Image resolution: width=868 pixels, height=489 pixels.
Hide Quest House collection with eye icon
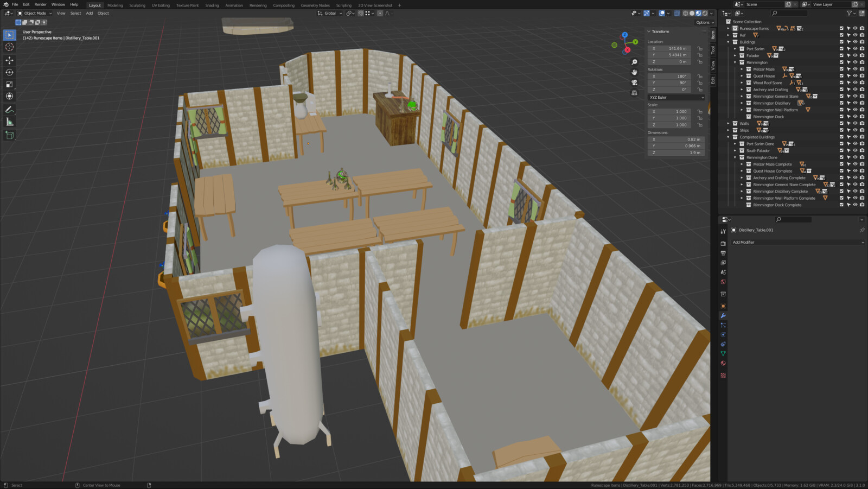coord(855,76)
